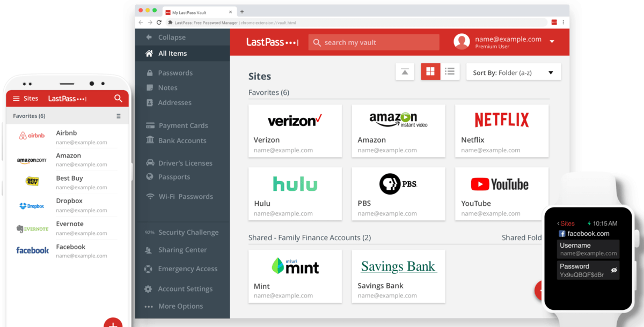
Task: Tap the Evernote entry on phone
Action: tap(67, 228)
